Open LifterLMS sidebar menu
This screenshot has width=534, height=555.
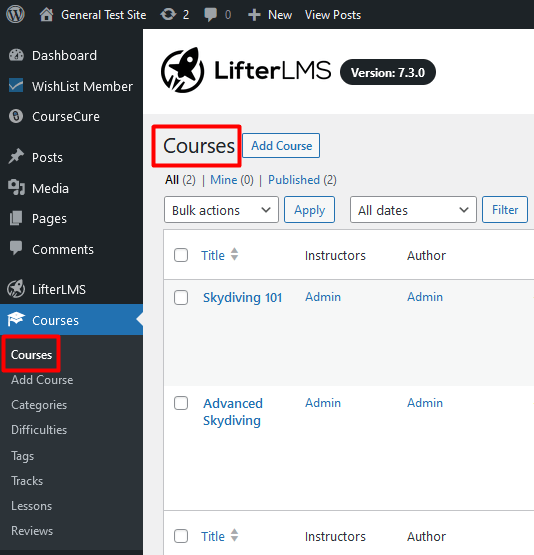click(59, 290)
